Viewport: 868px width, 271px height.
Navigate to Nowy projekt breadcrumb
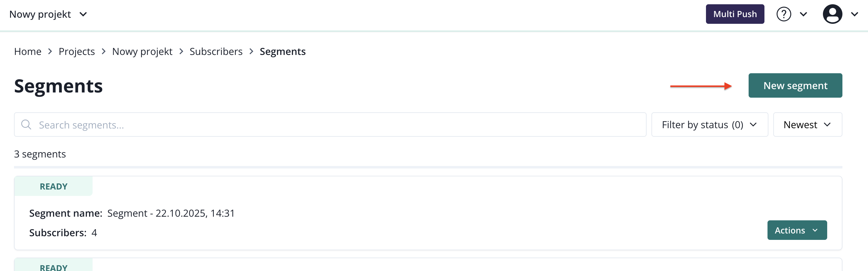click(142, 51)
